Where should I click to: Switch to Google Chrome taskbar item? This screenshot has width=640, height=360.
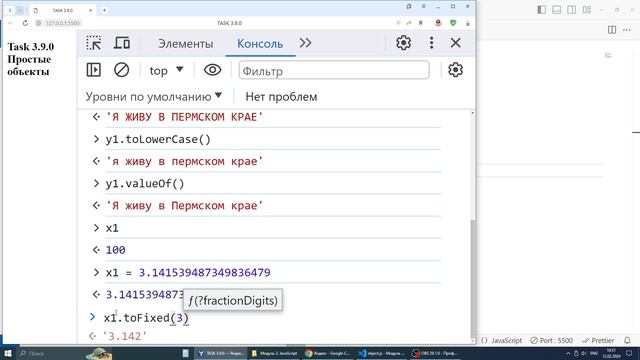pos(328,353)
